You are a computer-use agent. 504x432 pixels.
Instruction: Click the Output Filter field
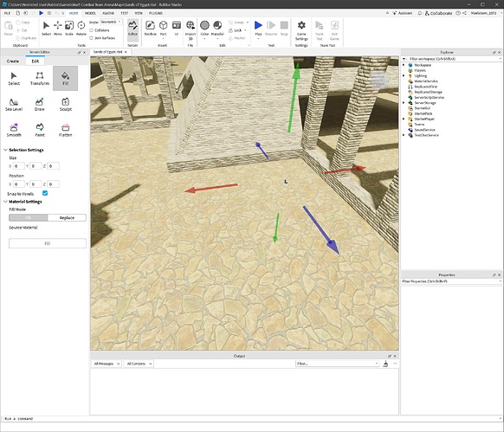point(337,364)
